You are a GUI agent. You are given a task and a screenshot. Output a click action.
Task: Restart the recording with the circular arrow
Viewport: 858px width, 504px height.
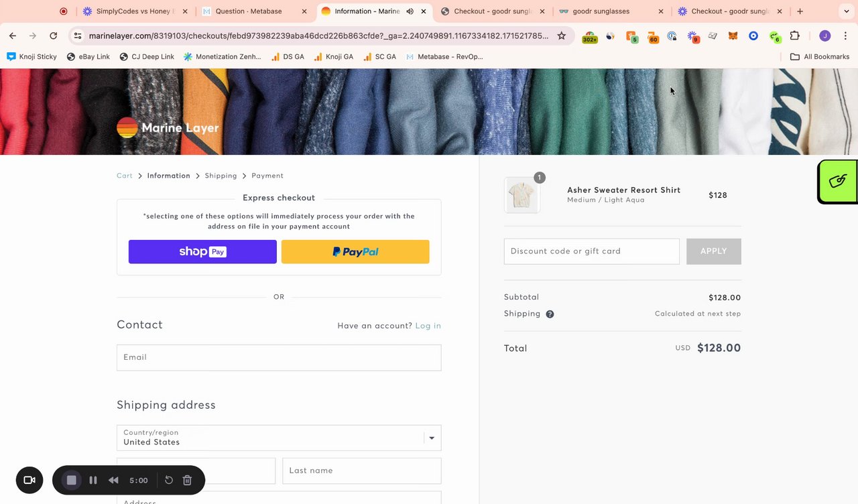point(169,480)
